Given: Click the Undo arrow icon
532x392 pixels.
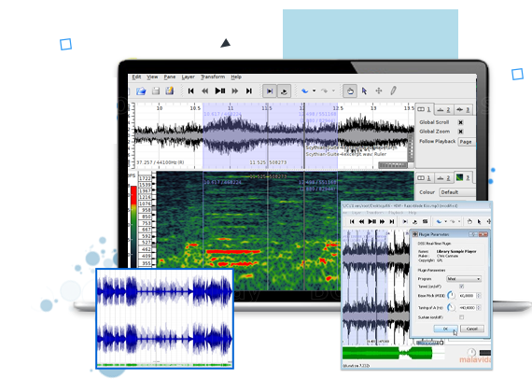Looking at the screenshot, I should [304, 91].
